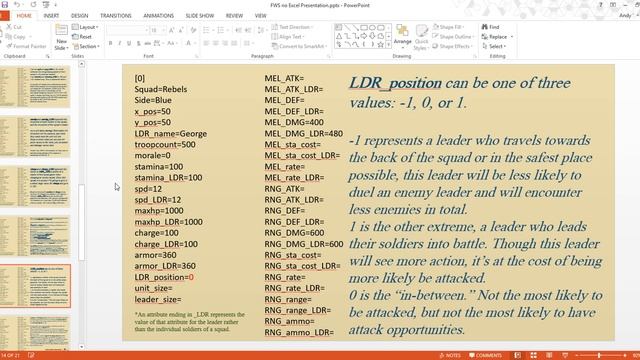Click the Save icon in quick access toolbar

(5, 5)
